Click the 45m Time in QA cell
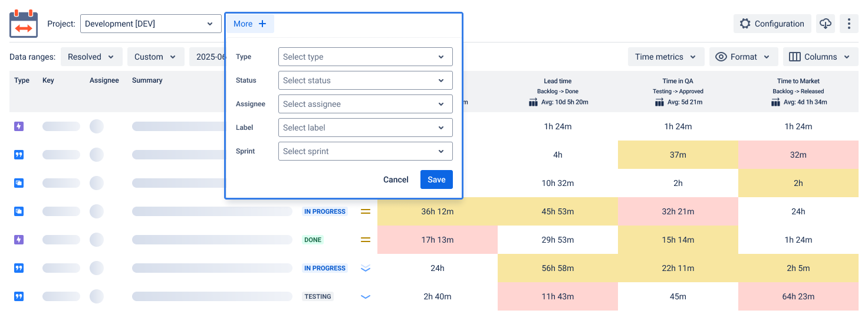The width and height of the screenshot is (868, 320). pos(678,296)
